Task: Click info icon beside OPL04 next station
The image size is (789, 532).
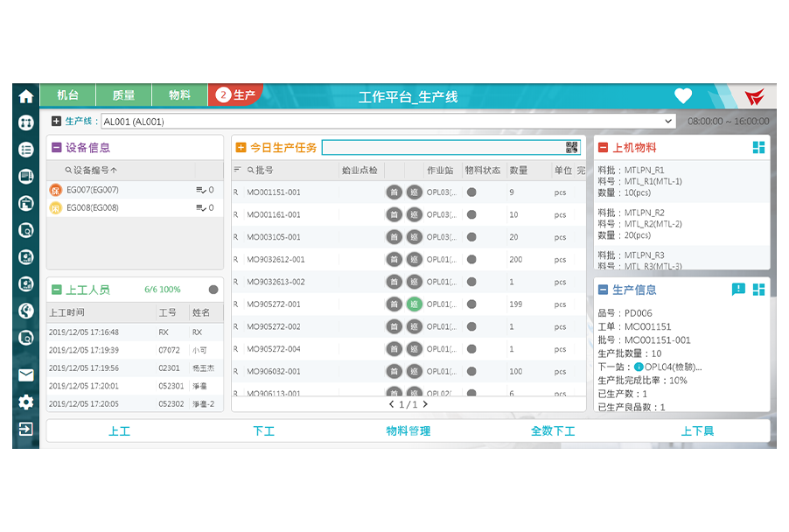Action: 639,367
